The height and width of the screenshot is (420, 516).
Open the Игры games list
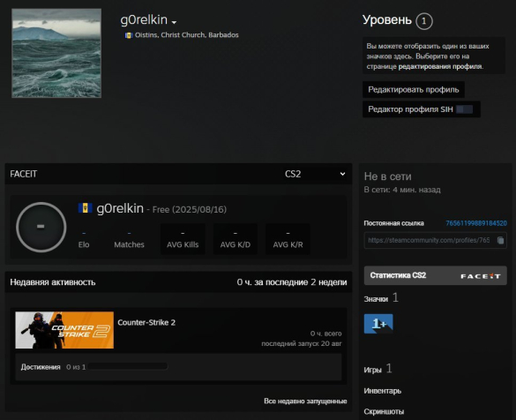[x=372, y=370]
